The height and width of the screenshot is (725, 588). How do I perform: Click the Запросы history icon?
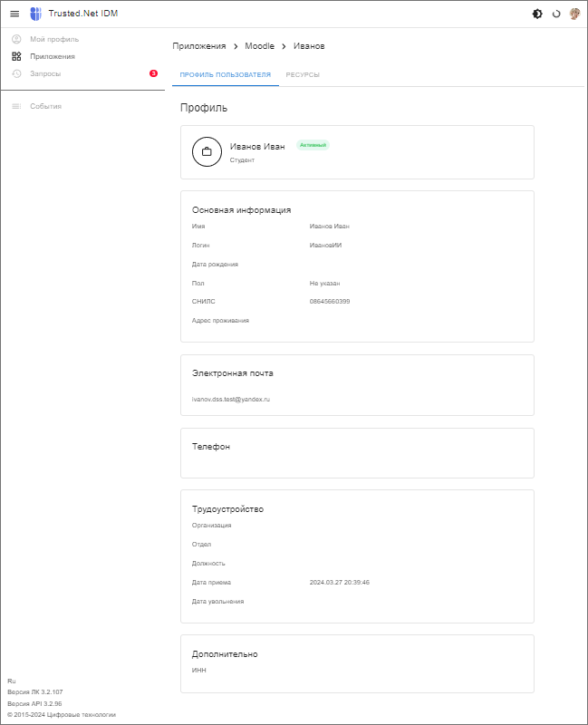[x=16, y=73]
